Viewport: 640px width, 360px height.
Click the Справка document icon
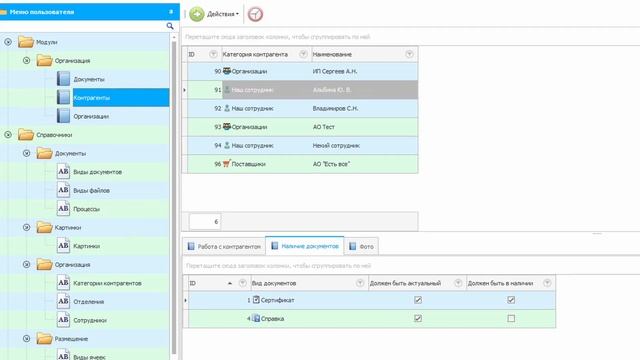click(x=256, y=318)
